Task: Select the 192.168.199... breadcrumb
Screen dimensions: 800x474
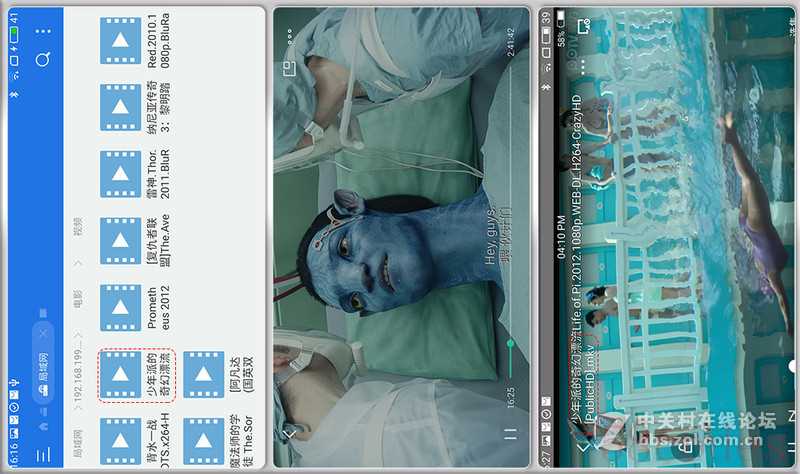Action: (78, 373)
